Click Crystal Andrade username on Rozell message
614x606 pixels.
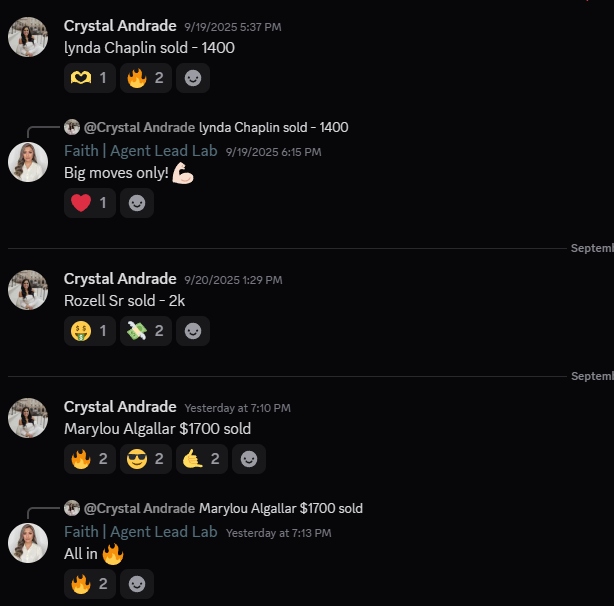[x=120, y=279]
